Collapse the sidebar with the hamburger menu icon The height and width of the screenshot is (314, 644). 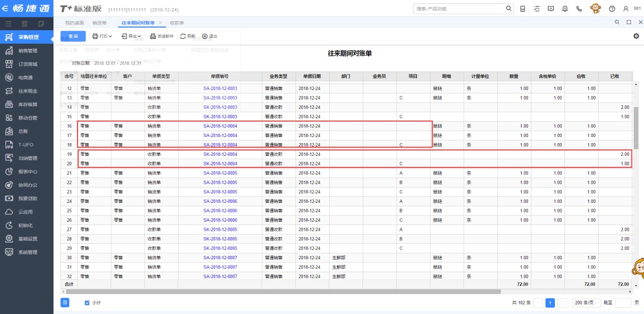tap(9, 24)
